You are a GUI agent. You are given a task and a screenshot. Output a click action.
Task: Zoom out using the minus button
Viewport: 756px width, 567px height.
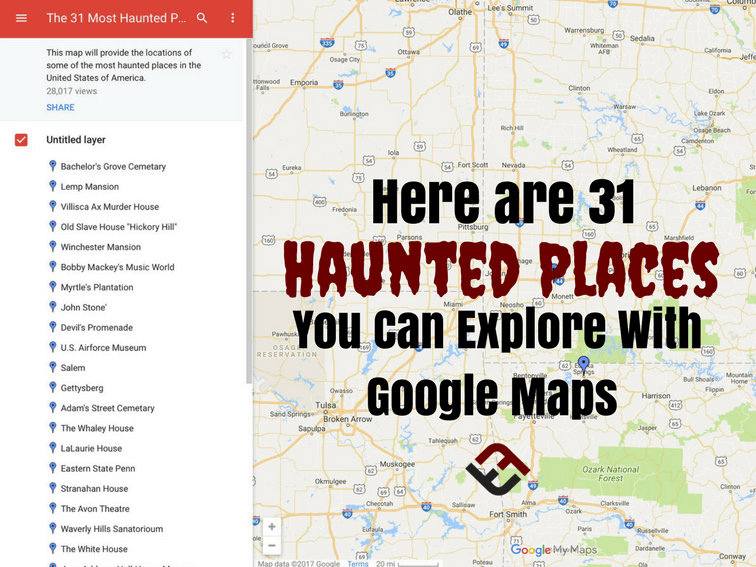pos(271,545)
